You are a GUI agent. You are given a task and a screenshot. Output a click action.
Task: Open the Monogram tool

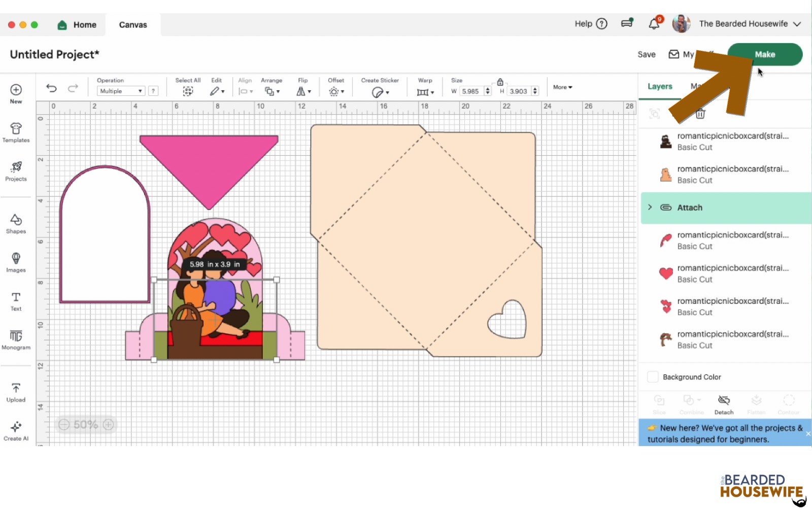16,339
